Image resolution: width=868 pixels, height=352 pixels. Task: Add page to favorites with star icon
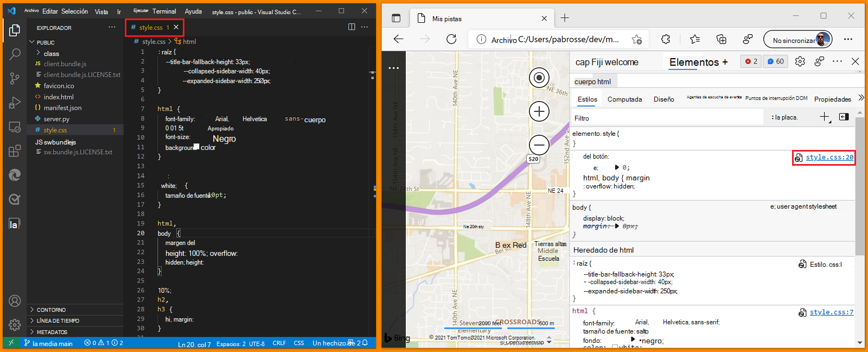(637, 39)
